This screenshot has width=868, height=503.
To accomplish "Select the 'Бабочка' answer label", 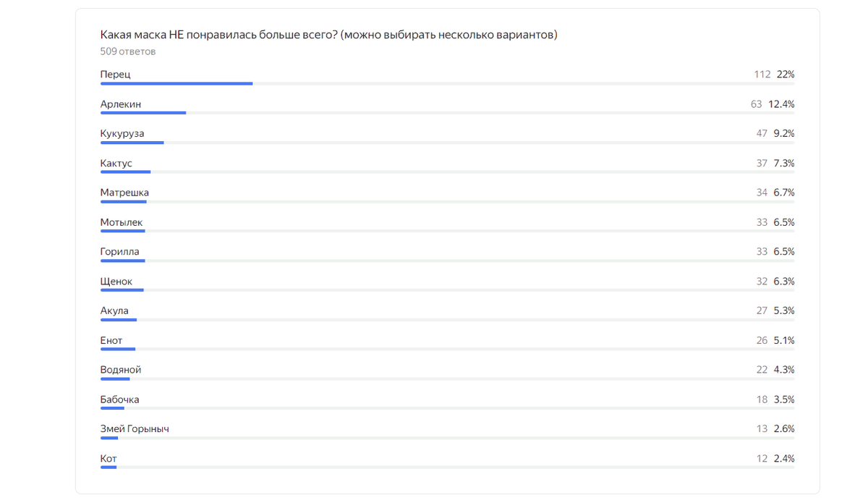I will click(x=120, y=400).
